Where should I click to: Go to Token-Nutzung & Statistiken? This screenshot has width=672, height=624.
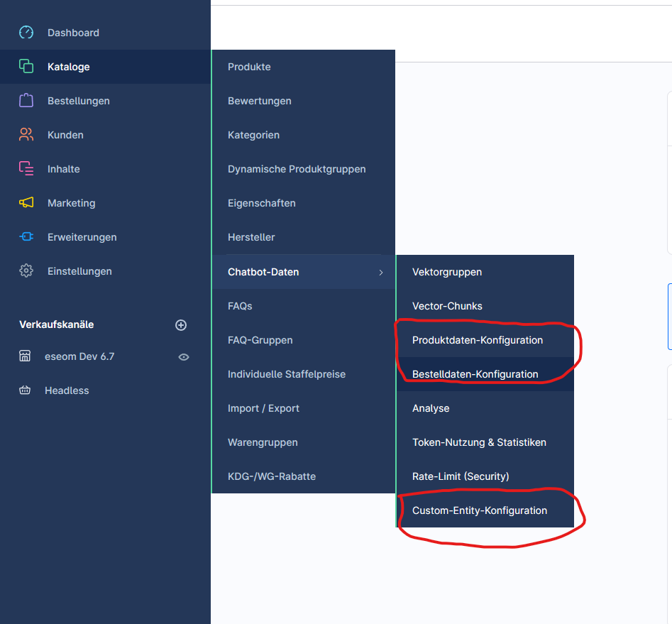point(479,442)
